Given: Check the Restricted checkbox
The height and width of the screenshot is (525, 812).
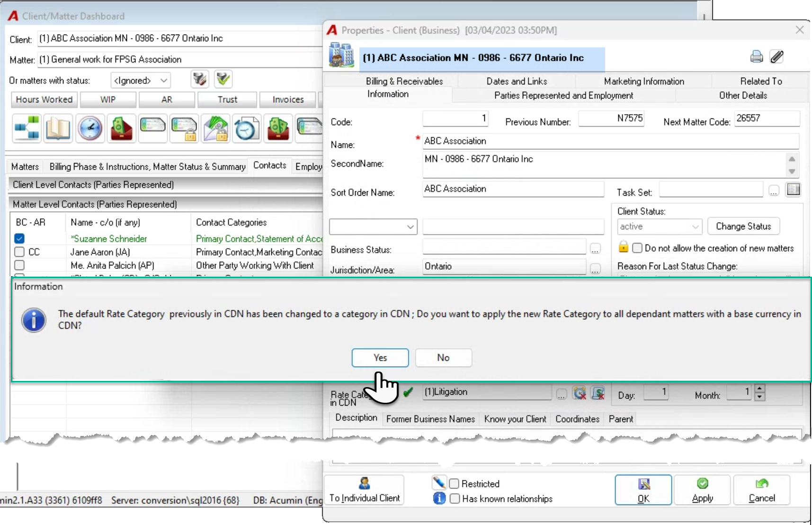Looking at the screenshot, I should [x=454, y=483].
